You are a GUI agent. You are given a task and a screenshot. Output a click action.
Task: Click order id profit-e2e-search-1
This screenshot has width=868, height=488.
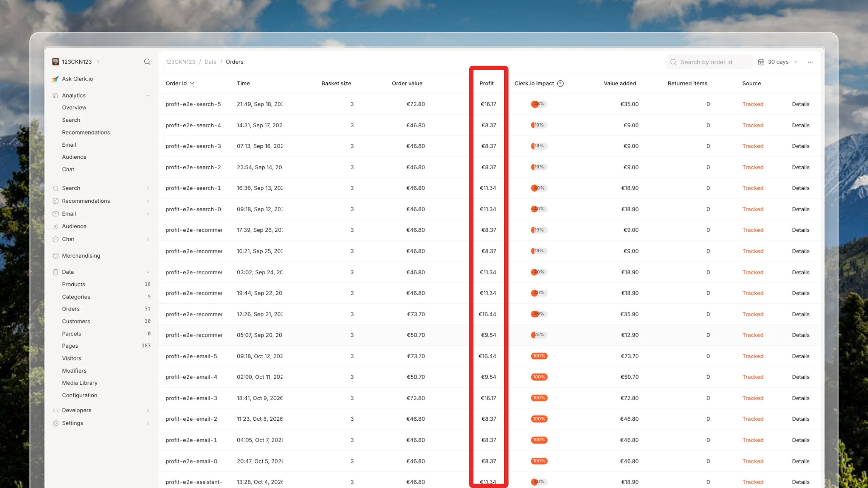pyautogui.click(x=193, y=188)
